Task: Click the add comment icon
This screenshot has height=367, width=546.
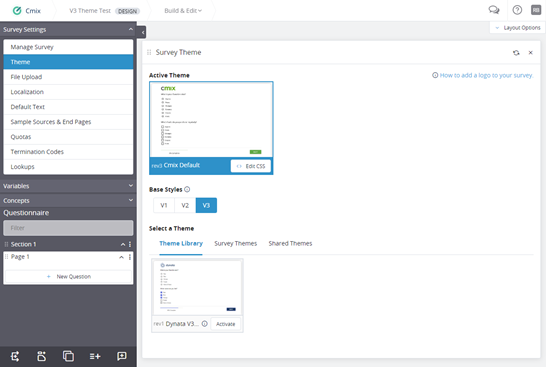Action: [x=122, y=356]
